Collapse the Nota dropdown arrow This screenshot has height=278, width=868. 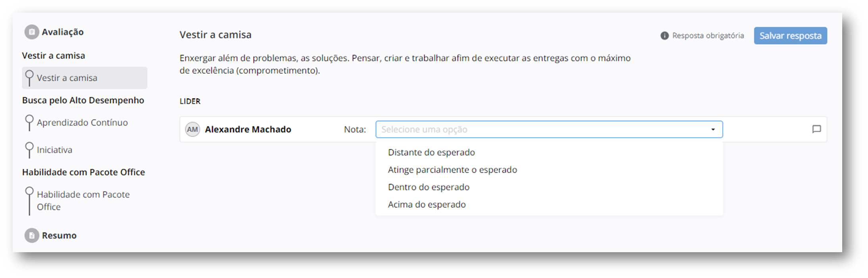pyautogui.click(x=713, y=129)
